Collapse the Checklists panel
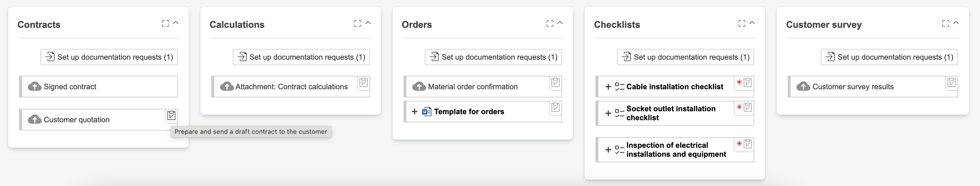980x186 pixels. 752,23
